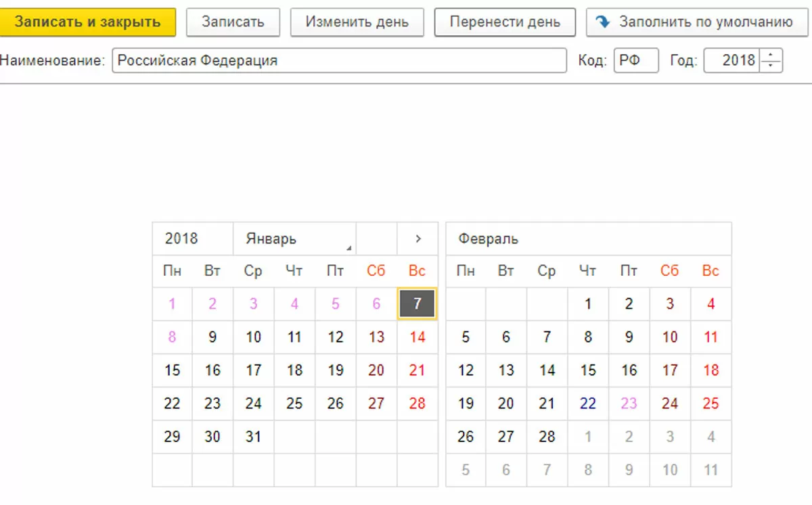Click the Год value field
The height and width of the screenshot is (505, 812).
[x=732, y=60]
